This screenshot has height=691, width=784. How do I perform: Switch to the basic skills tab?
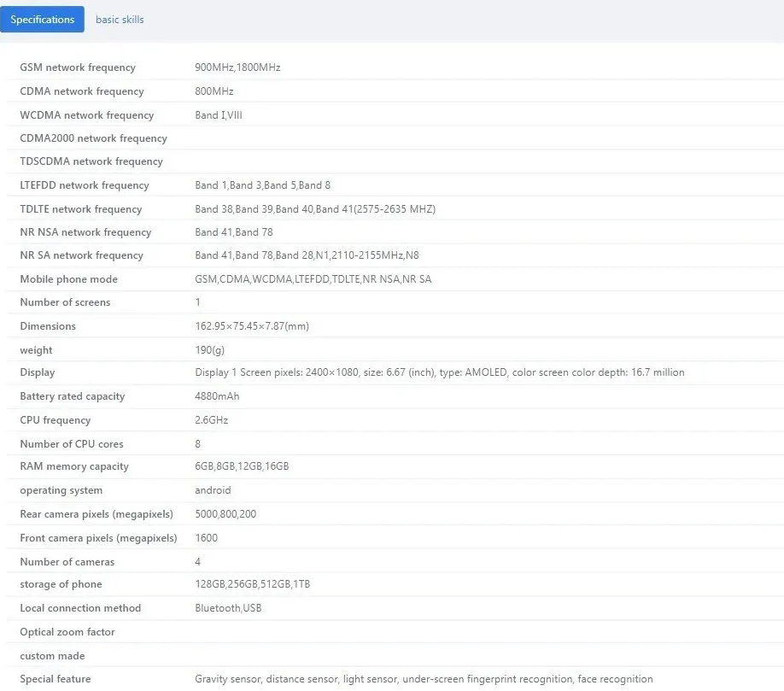(x=120, y=20)
